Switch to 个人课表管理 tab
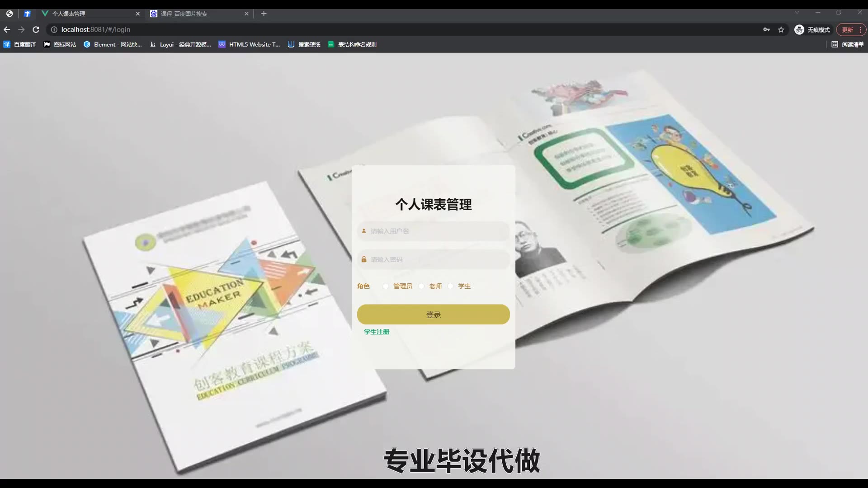 point(90,14)
